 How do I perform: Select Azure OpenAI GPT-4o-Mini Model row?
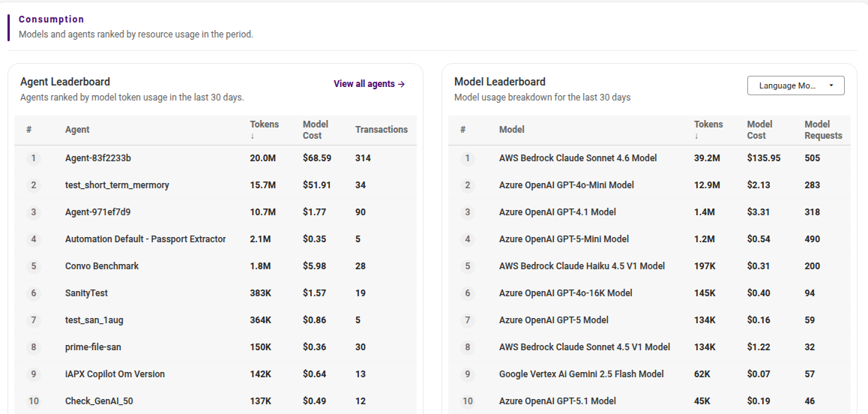click(x=649, y=185)
